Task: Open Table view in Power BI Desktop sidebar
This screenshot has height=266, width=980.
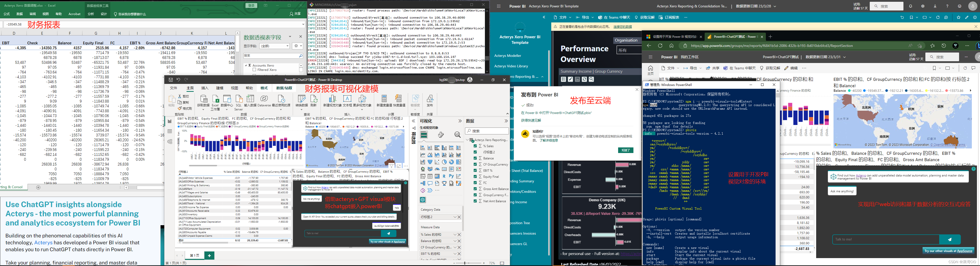Action: [170, 132]
